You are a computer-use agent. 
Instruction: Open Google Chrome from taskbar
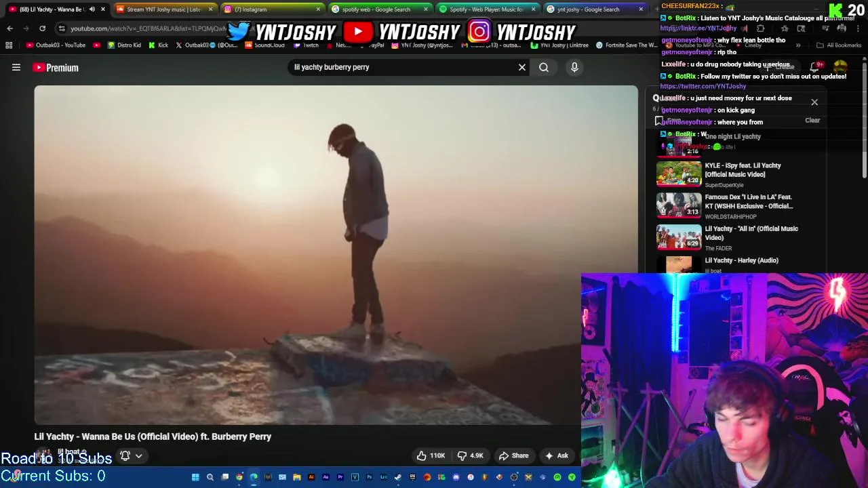point(239,477)
